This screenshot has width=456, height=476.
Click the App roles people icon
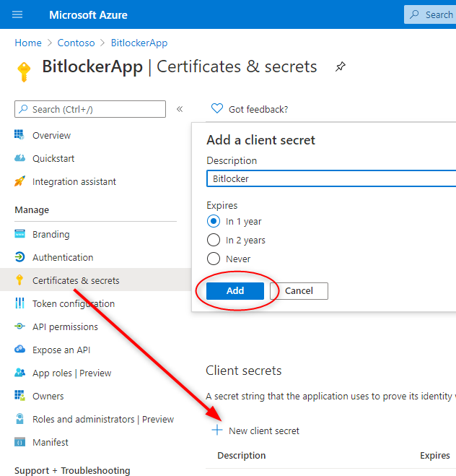[19, 373]
